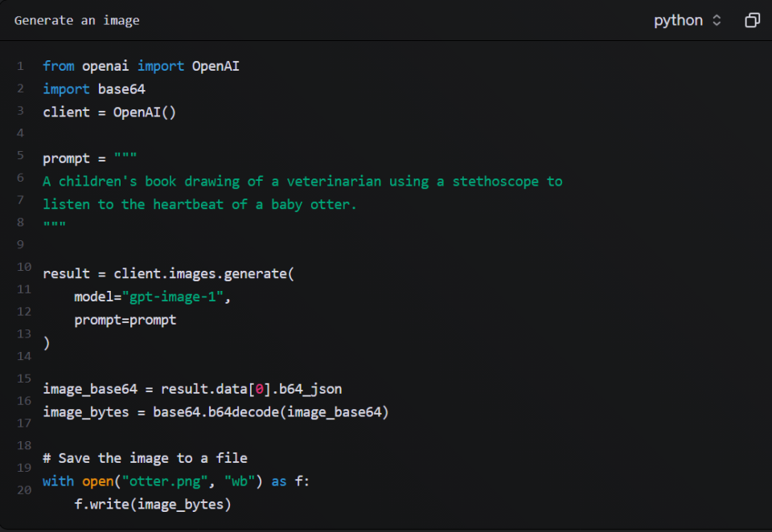Open the python language dropdown
This screenshot has height=532, width=772.
pyautogui.click(x=688, y=20)
